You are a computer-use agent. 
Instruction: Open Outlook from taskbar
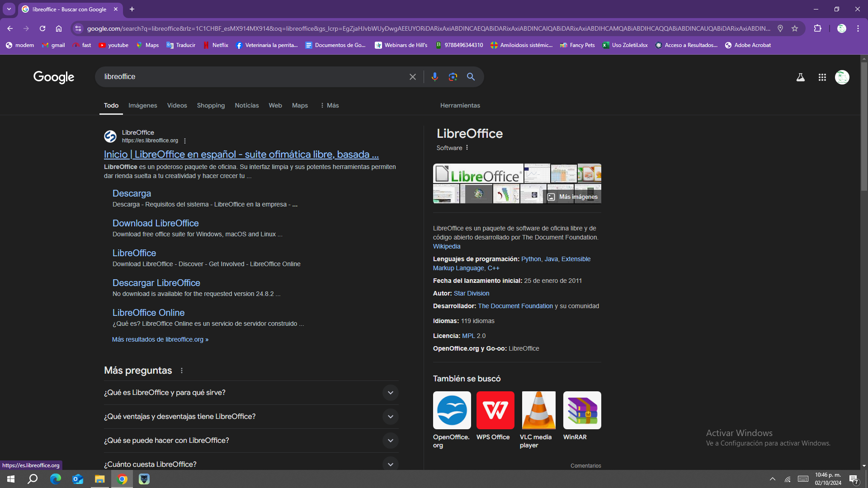(x=78, y=479)
